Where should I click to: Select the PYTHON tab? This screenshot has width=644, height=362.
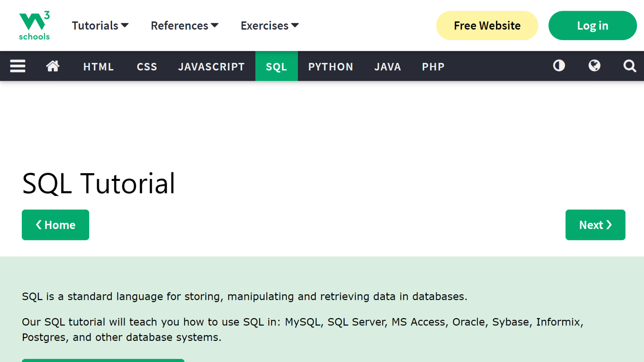coord(331,66)
